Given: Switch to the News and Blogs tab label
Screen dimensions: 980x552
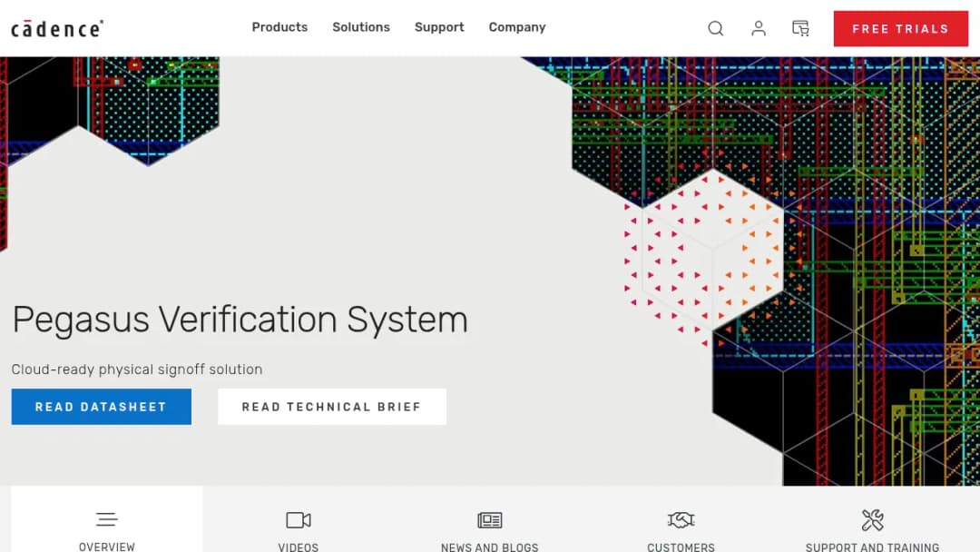Looking at the screenshot, I should (x=489, y=547).
